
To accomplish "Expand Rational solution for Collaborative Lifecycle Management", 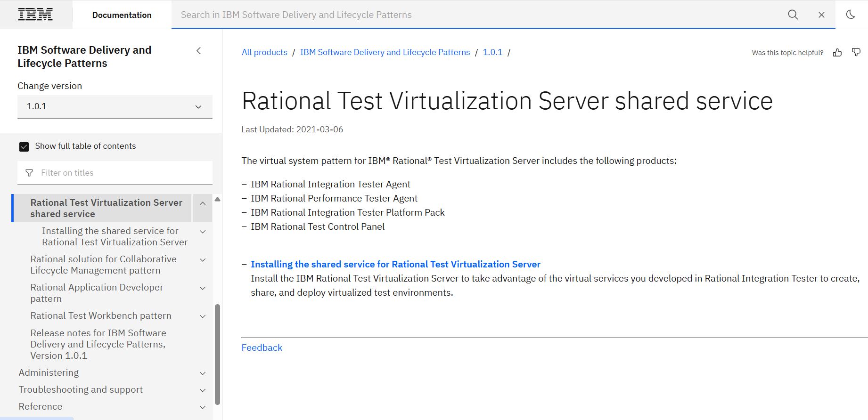I will pos(203,260).
